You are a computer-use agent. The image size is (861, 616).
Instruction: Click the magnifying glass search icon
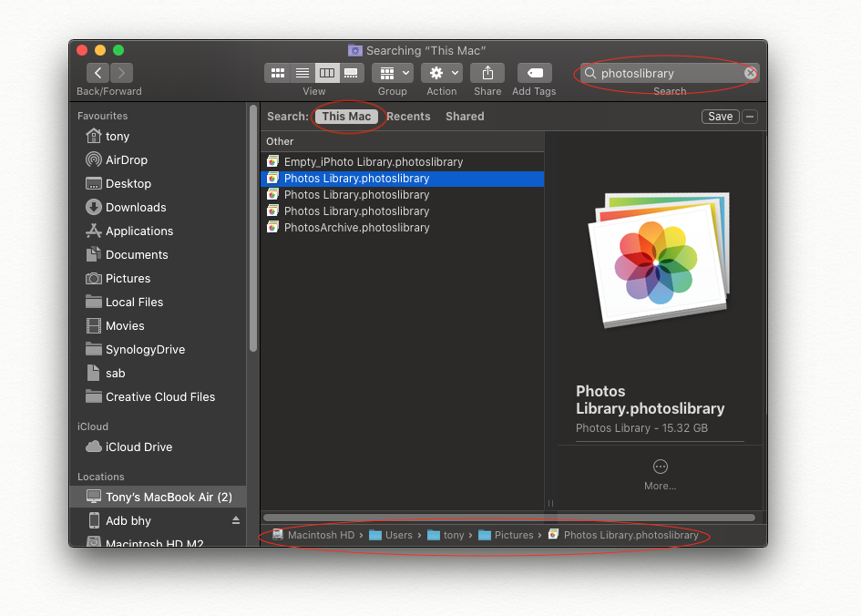pyautogui.click(x=590, y=73)
